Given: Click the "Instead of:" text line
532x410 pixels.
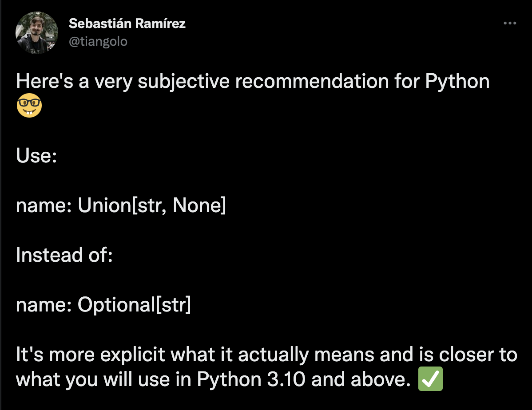Looking at the screenshot, I should pyautogui.click(x=64, y=255).
